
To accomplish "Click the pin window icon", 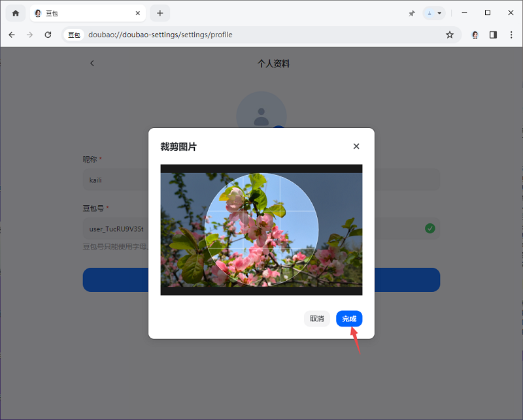I will pos(412,13).
